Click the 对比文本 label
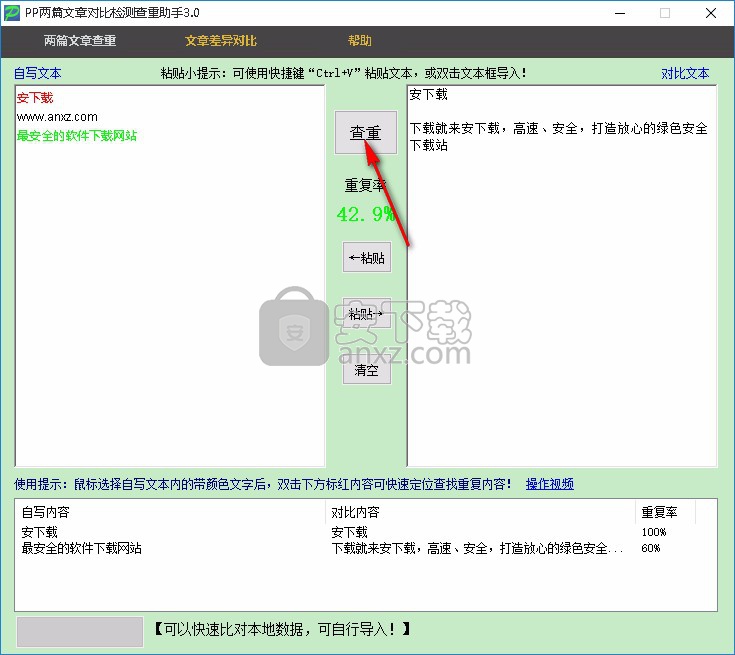The width and height of the screenshot is (735, 655). (685, 73)
